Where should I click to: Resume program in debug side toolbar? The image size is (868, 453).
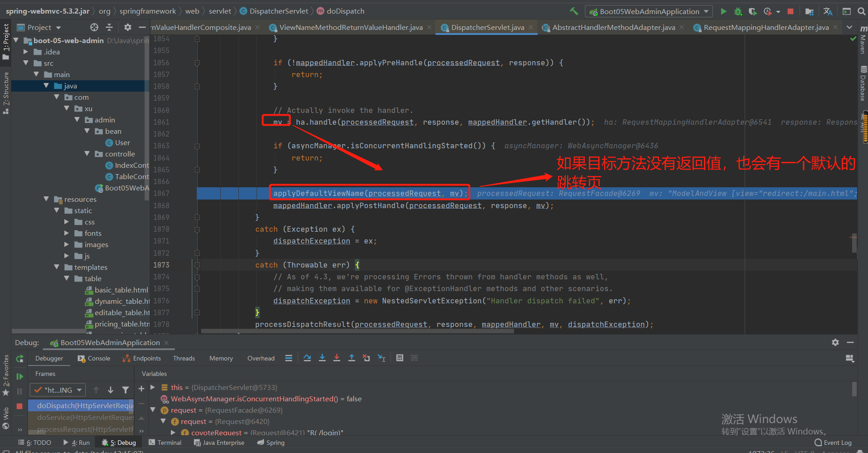pos(19,376)
